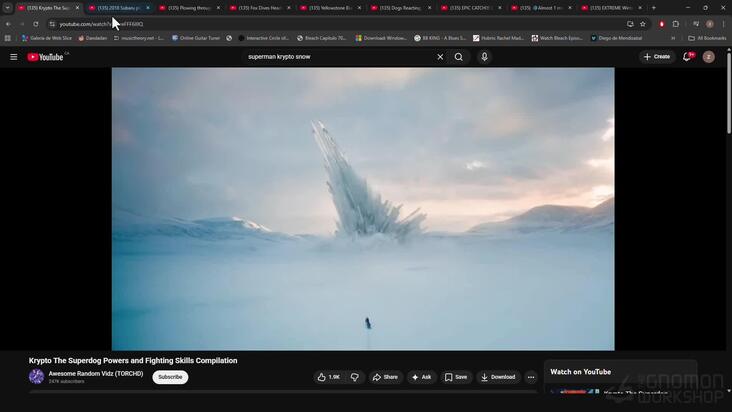The width and height of the screenshot is (732, 412).
Task: Run search with the magnifier button
Action: click(x=459, y=57)
